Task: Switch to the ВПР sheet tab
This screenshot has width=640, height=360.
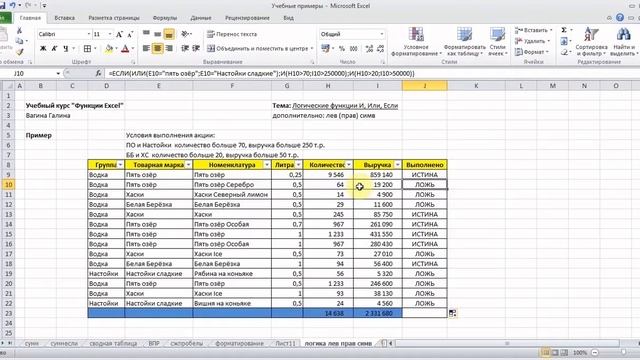Action: click(154, 344)
